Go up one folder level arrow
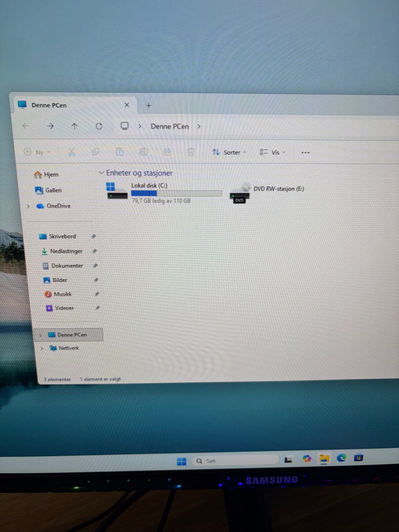The height and width of the screenshot is (532, 399). 74,126
